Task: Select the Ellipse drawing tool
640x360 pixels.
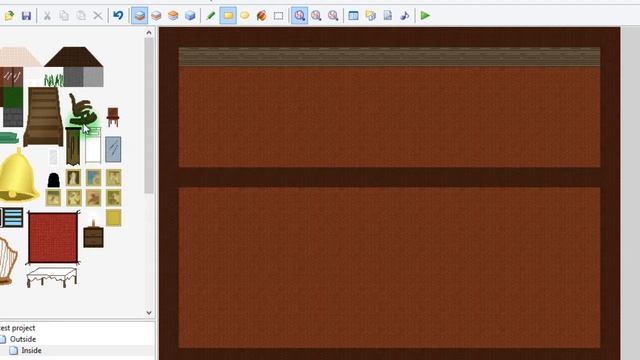Action: click(244, 16)
